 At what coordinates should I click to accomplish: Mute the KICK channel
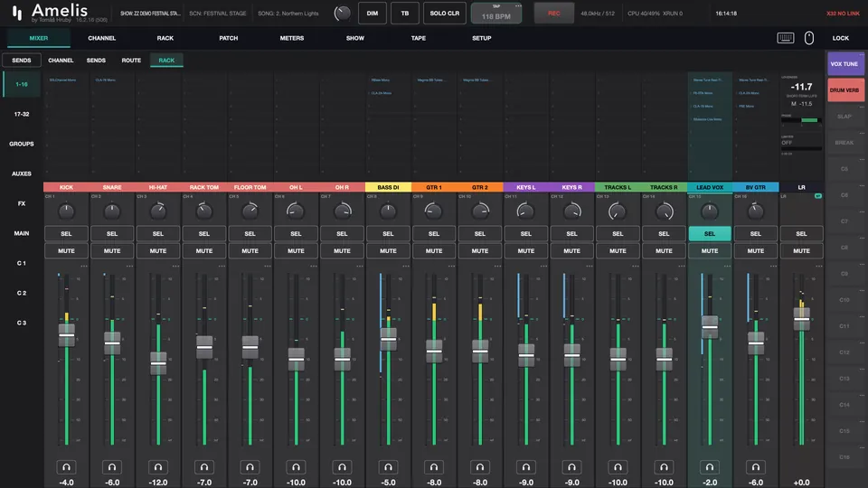66,250
